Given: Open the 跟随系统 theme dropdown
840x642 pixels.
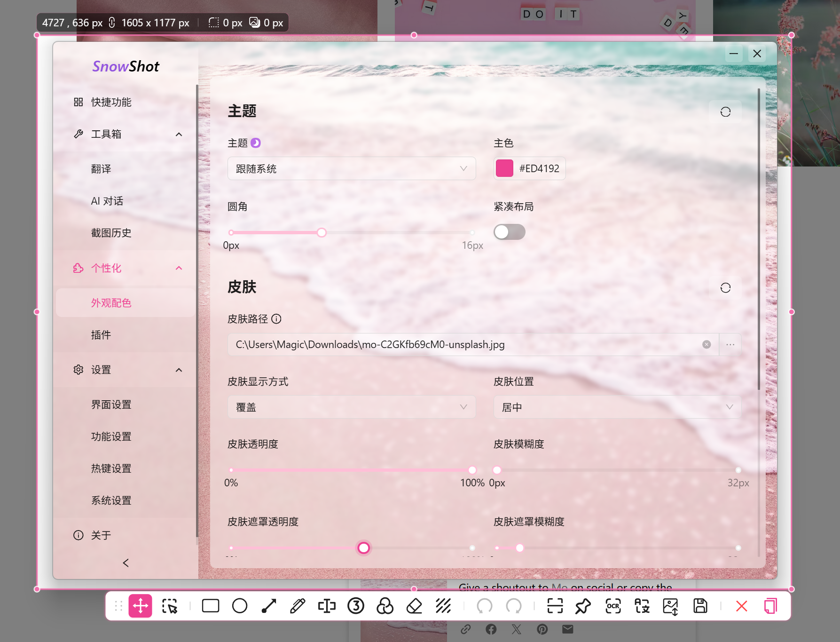Looking at the screenshot, I should pyautogui.click(x=352, y=168).
